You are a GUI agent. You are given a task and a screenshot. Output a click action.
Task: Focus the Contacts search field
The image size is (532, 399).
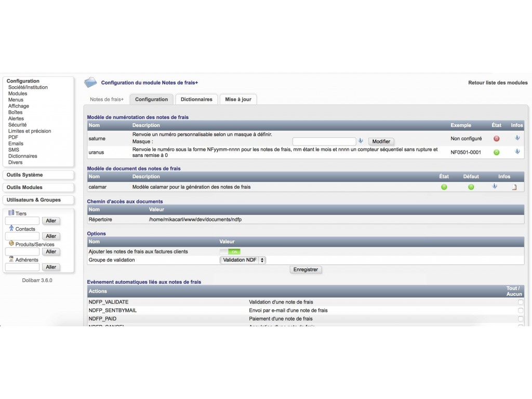[x=22, y=236]
